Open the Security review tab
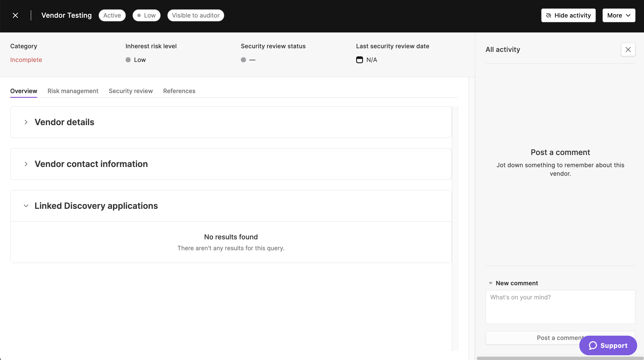The width and height of the screenshot is (644, 360). tap(131, 91)
